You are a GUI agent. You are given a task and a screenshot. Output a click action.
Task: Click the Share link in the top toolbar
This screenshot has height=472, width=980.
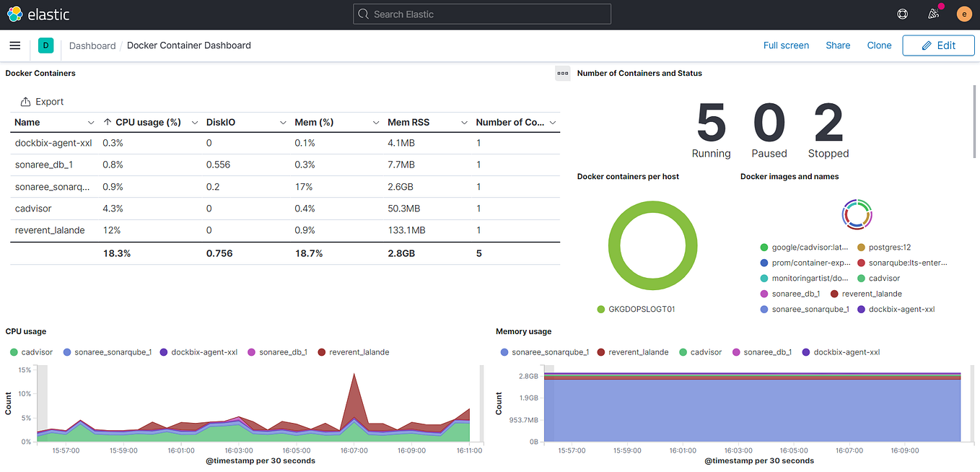click(x=838, y=45)
